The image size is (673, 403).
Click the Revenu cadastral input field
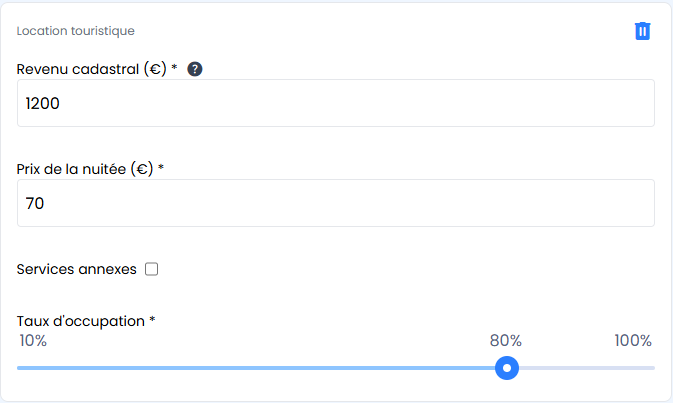point(336,103)
